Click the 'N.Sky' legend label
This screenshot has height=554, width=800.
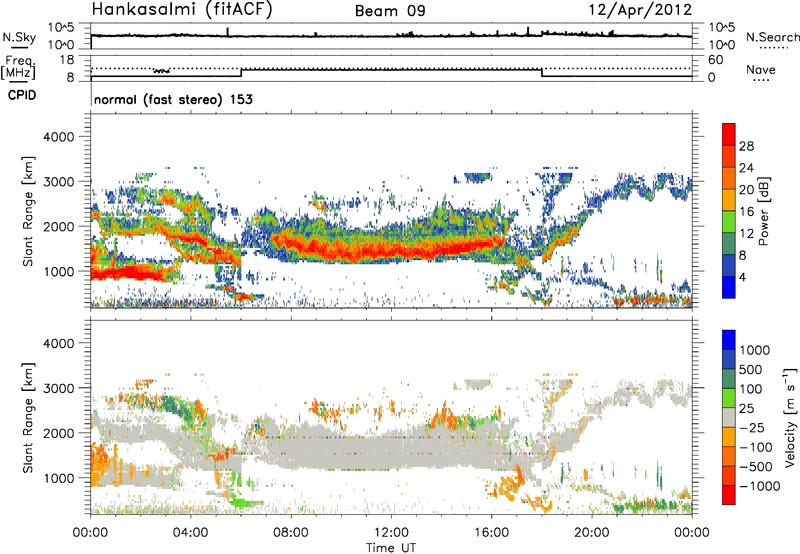pyautogui.click(x=19, y=37)
